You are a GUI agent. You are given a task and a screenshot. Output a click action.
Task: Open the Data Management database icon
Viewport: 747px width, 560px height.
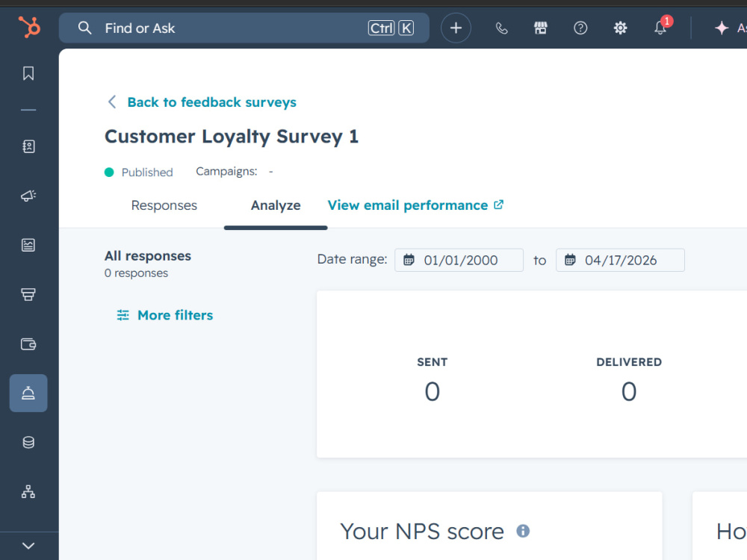coord(28,442)
